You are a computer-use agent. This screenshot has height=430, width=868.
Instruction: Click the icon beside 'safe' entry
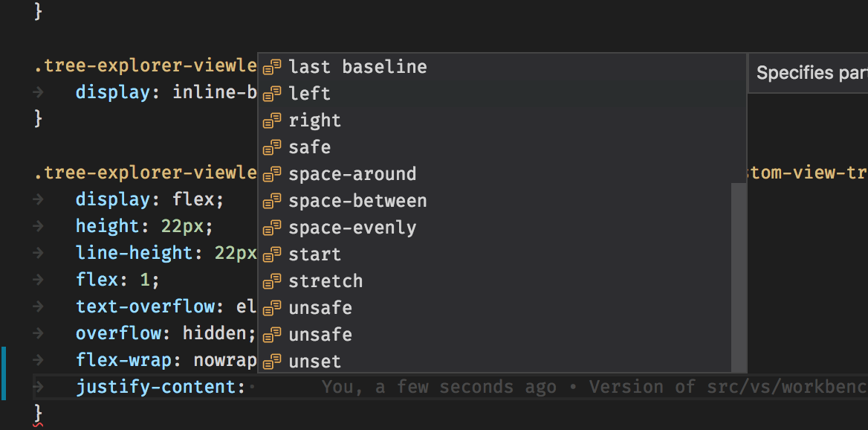click(x=271, y=147)
